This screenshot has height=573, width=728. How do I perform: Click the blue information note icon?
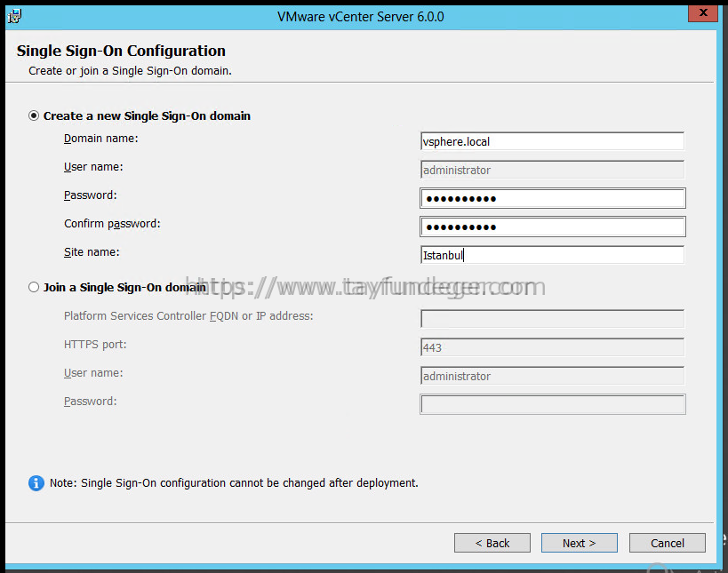tap(36, 483)
